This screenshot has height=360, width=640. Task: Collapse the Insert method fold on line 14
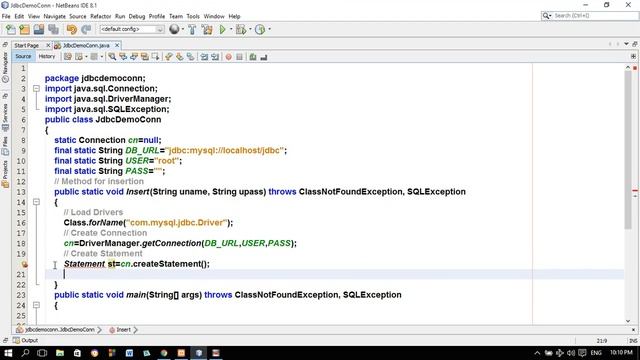click(x=36, y=202)
